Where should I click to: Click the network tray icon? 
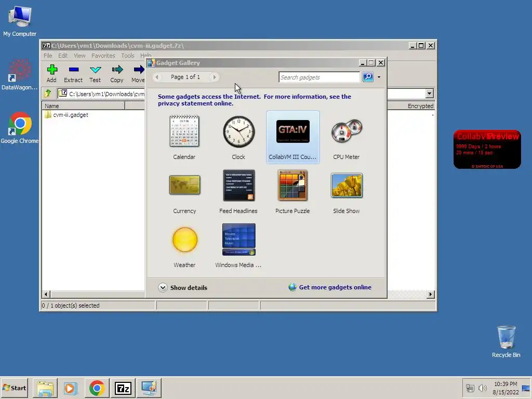[x=470, y=388]
